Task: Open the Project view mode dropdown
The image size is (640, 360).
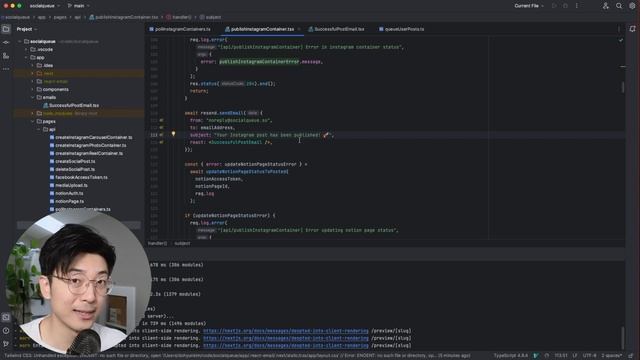Action: pyautogui.click(x=27, y=29)
